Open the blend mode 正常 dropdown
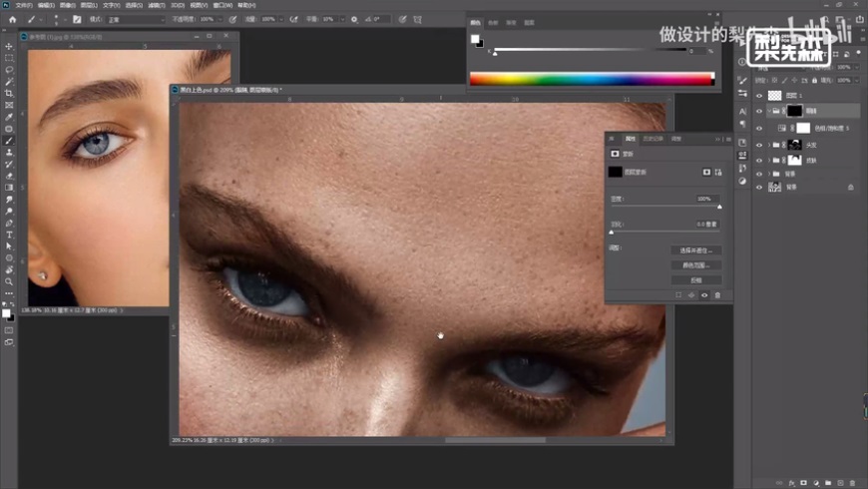The image size is (868, 489). [x=135, y=19]
